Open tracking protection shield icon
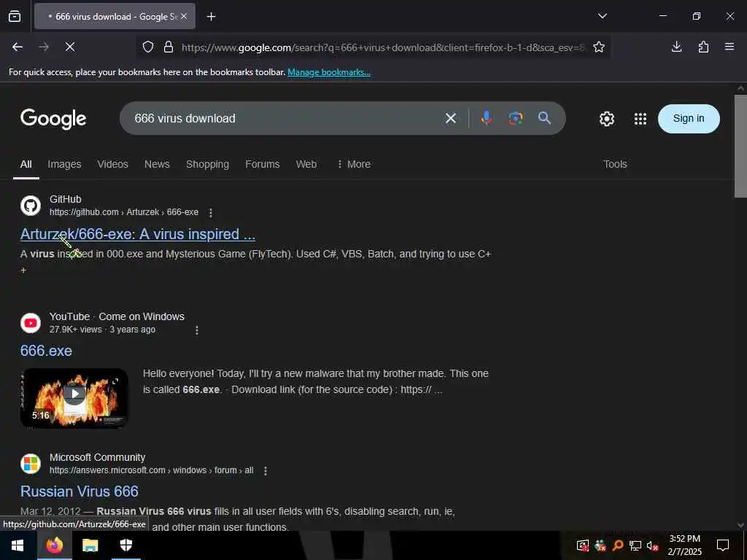The height and width of the screenshot is (560, 747). [x=148, y=47]
